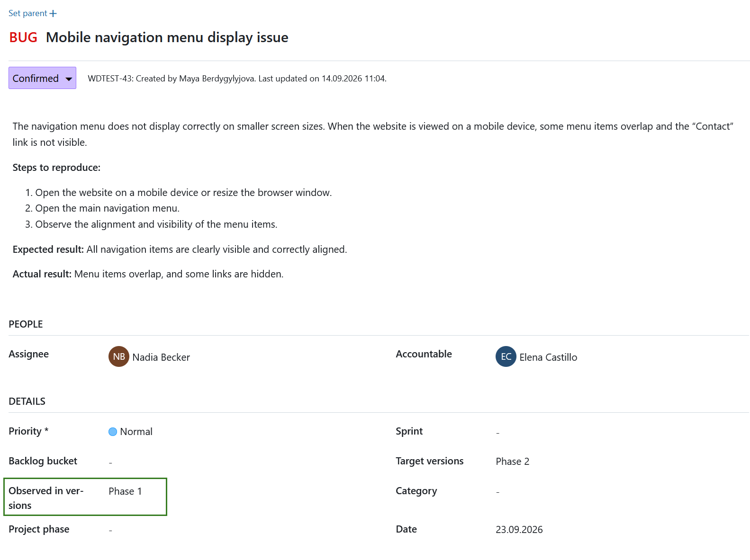Click the empty Category field value

point(498,492)
